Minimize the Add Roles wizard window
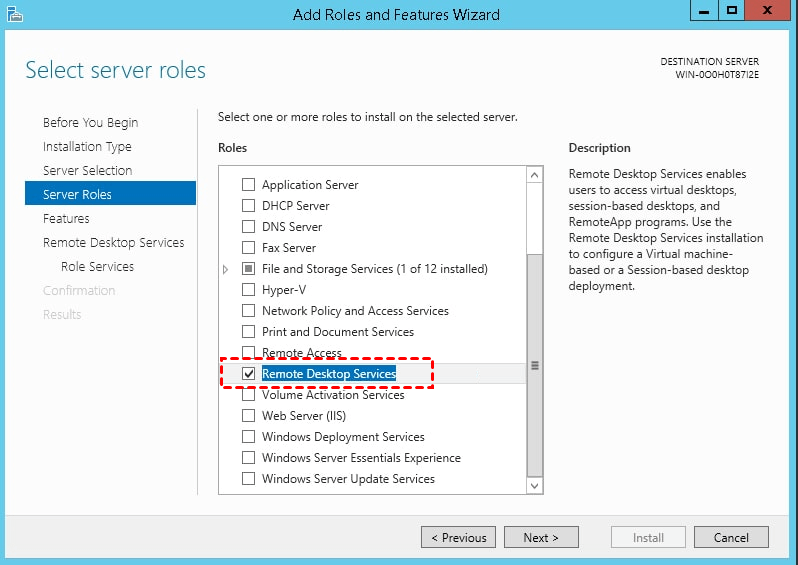Viewport: 798px width, 565px height. tap(704, 11)
